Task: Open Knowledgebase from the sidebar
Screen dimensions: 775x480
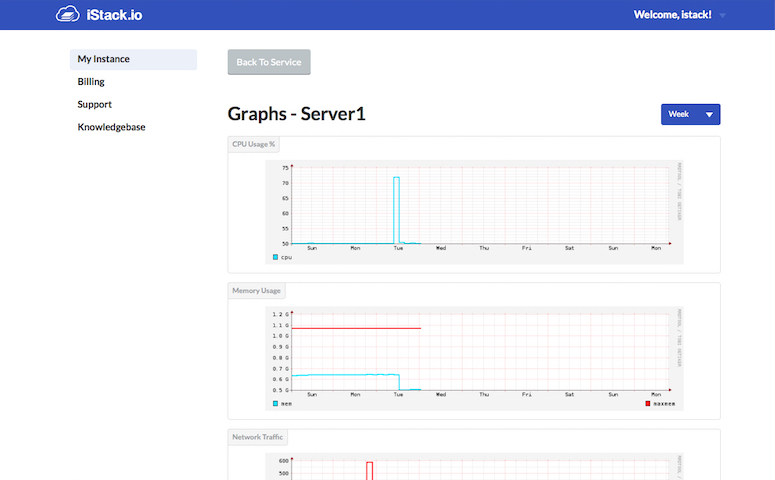Action: (111, 127)
